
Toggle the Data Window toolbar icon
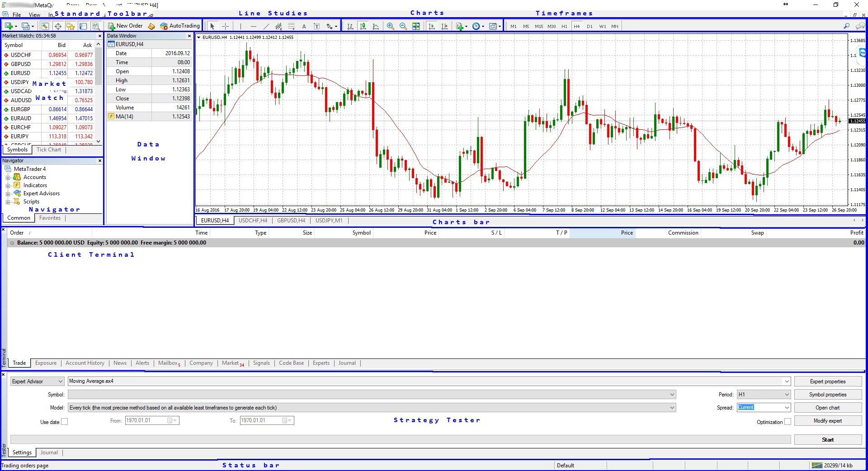58,26
